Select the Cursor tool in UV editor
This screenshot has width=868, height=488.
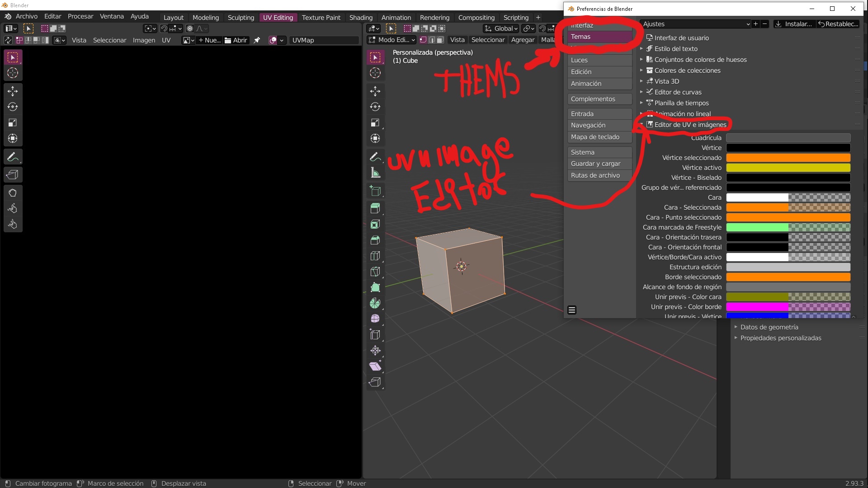tap(13, 73)
